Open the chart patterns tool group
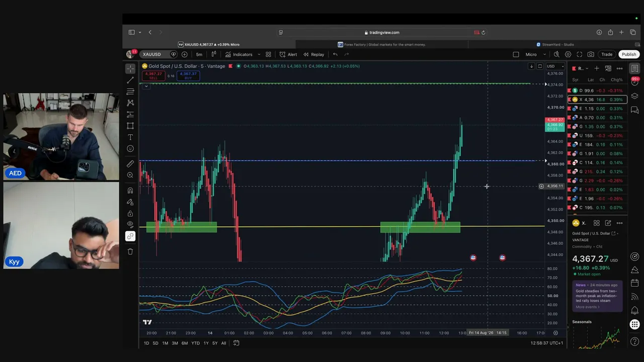This screenshot has width=644, height=362. click(130, 103)
